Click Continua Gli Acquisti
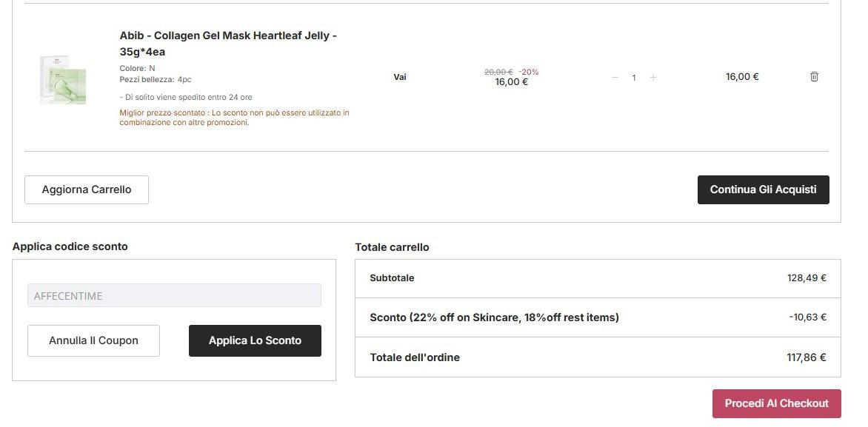 point(763,189)
